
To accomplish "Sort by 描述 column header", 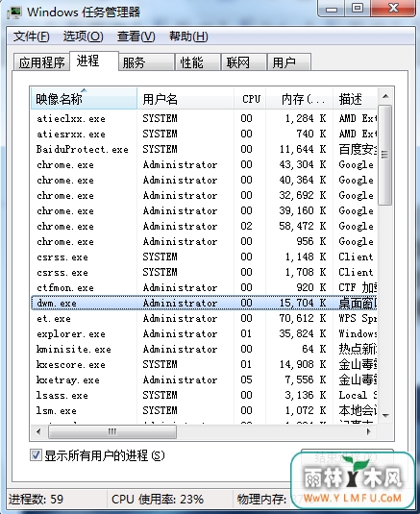I will click(355, 98).
